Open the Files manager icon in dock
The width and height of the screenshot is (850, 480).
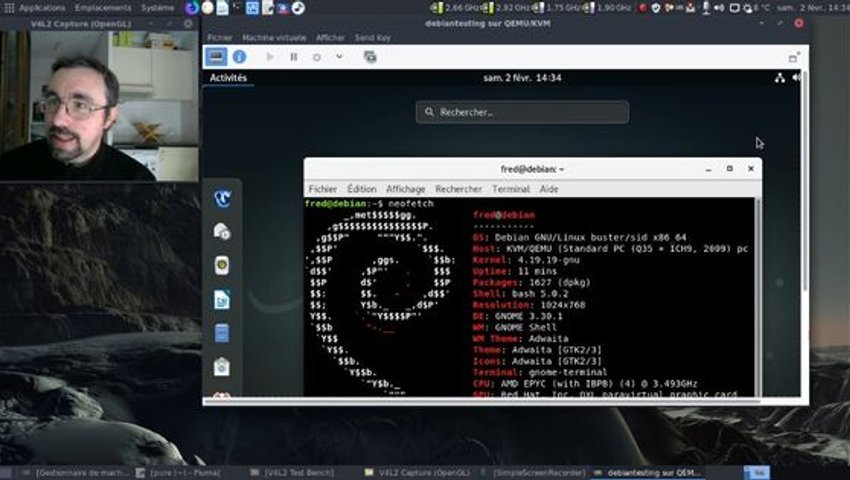point(222,333)
